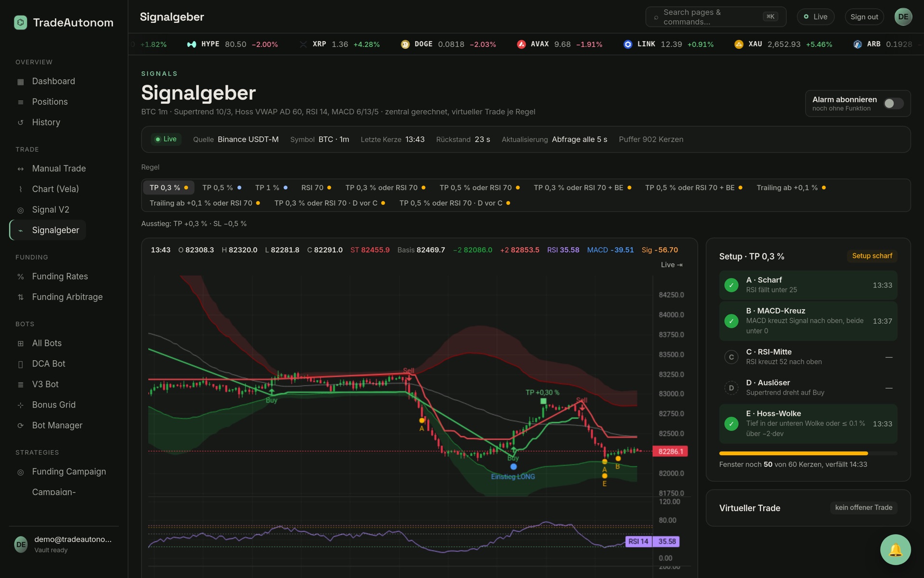Click the Setup scharf badge
The width and height of the screenshot is (924, 578).
point(872,256)
